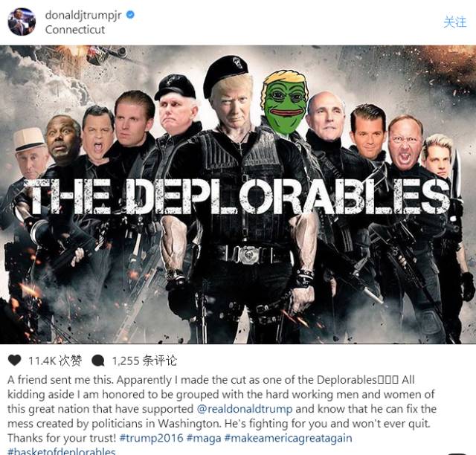The width and height of the screenshot is (476, 455).
Task: Open the #basketofdeplorables hashtag
Action: tap(62, 451)
